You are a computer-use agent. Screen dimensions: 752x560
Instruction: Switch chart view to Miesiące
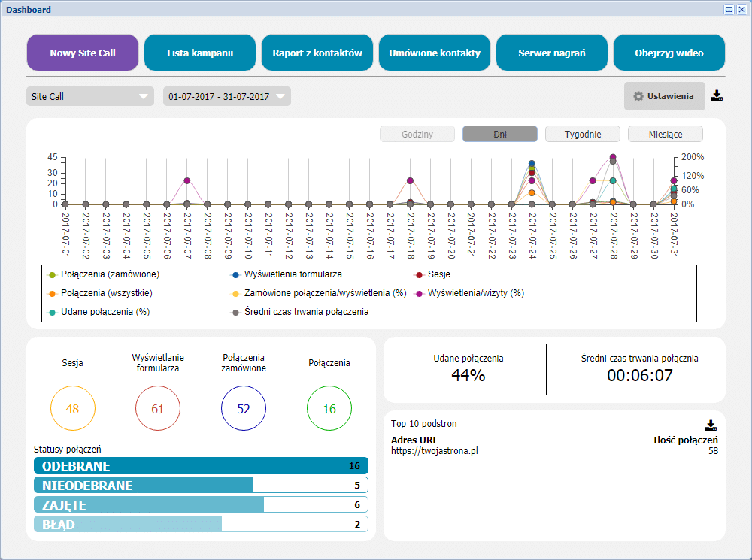click(x=665, y=133)
